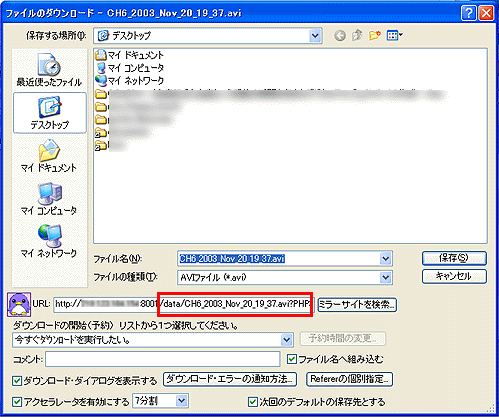The width and height of the screenshot is (499, 417).
Task: Select マイ コンピュータ in places bar
Action: coord(49,199)
